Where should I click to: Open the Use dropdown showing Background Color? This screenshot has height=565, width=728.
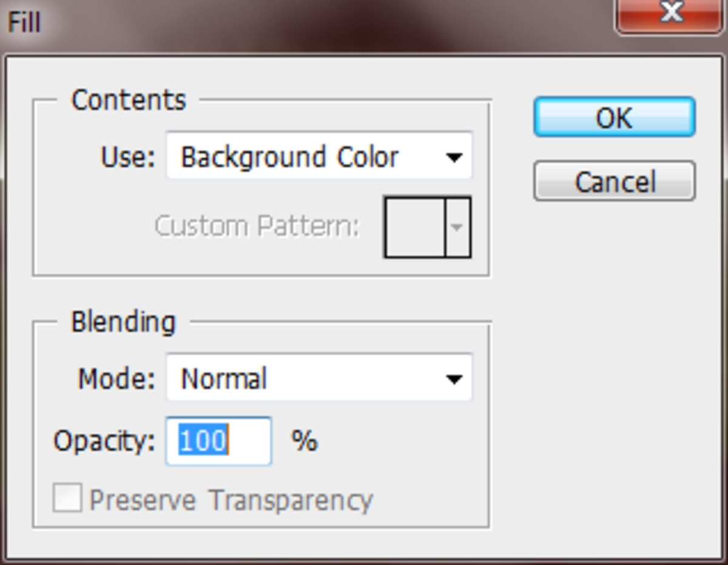click(x=318, y=156)
